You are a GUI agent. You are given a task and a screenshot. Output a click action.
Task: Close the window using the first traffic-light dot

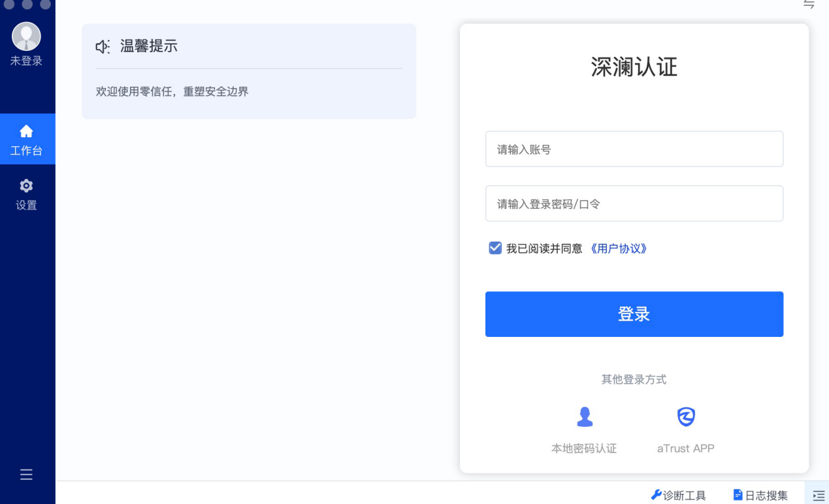9,4
